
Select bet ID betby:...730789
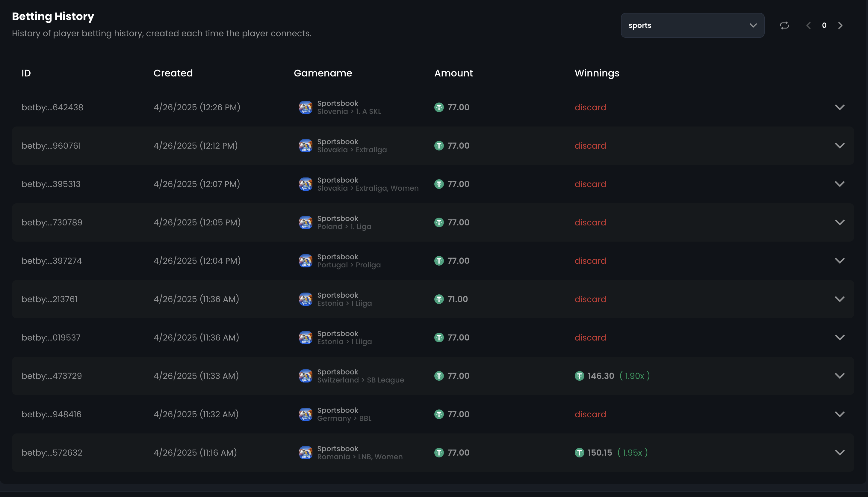[x=52, y=222]
